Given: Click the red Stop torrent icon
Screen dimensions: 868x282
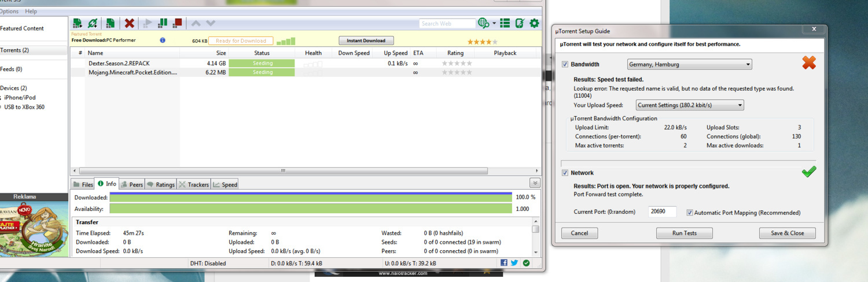Looking at the screenshot, I should (x=178, y=23).
